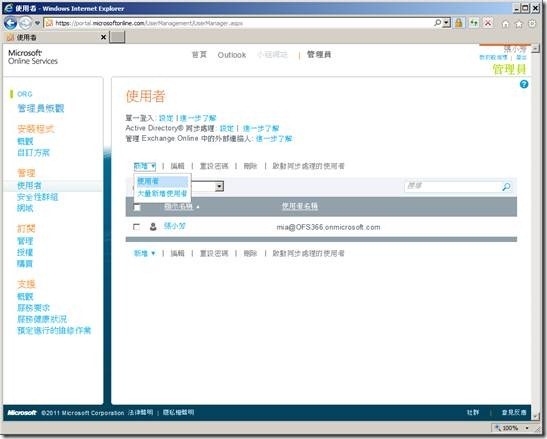Open 管理員 in top navigation
This screenshot has width=547, height=439.
(x=319, y=54)
